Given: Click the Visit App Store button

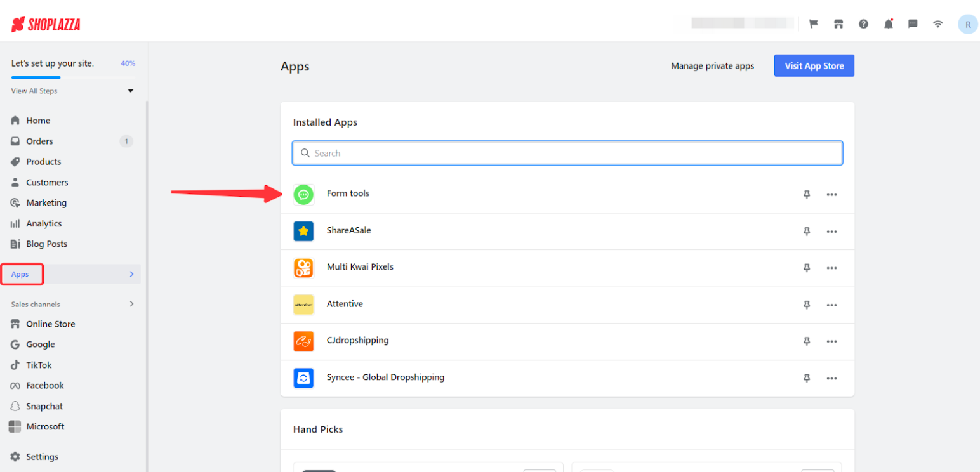Looking at the screenshot, I should (814, 66).
